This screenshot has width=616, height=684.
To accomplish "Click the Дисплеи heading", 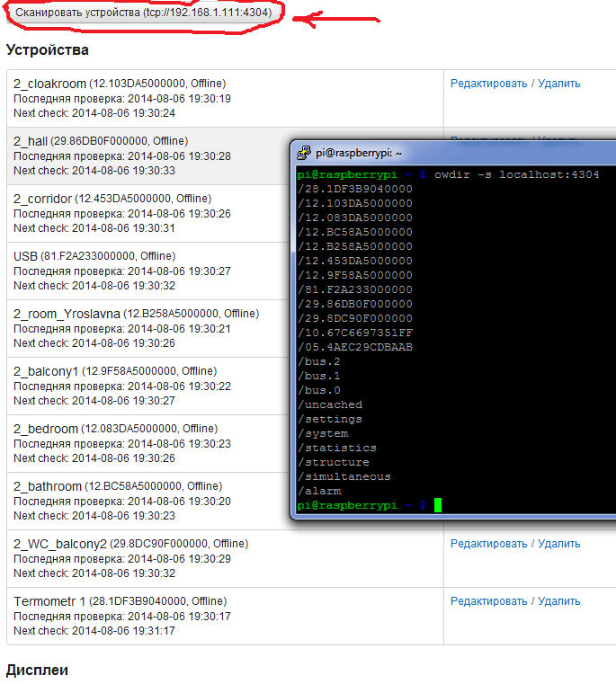I will [x=37, y=670].
